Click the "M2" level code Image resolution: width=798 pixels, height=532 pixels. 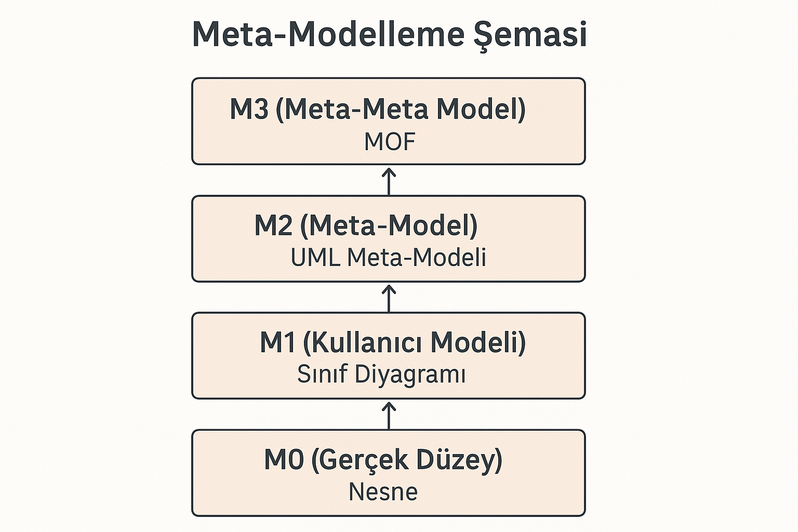[273, 225]
